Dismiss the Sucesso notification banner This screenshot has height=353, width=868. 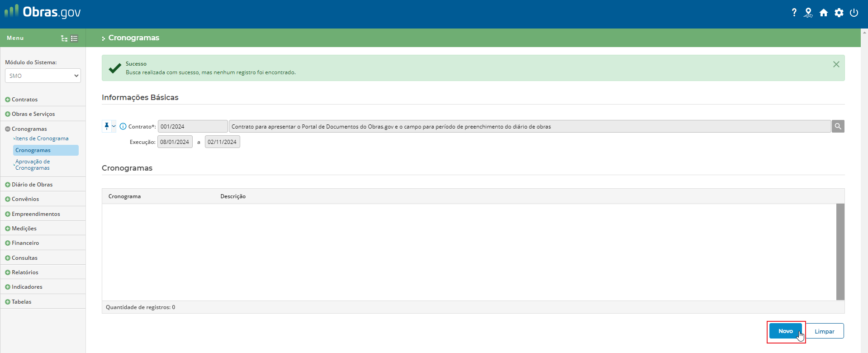[x=836, y=64]
